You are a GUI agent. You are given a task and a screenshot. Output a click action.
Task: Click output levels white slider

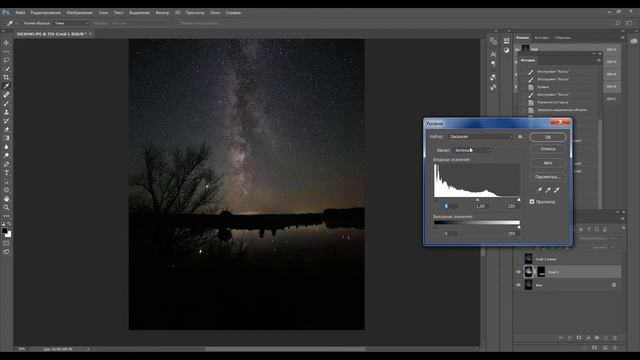[519, 227]
